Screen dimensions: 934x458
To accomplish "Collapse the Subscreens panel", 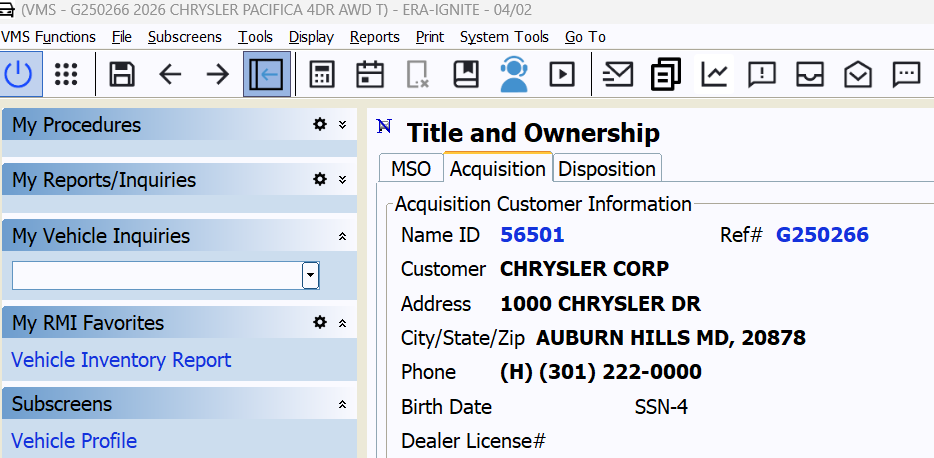I will pos(343,404).
